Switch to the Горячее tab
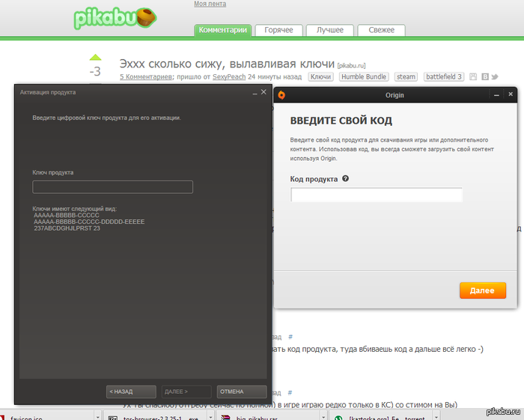 tap(278, 30)
